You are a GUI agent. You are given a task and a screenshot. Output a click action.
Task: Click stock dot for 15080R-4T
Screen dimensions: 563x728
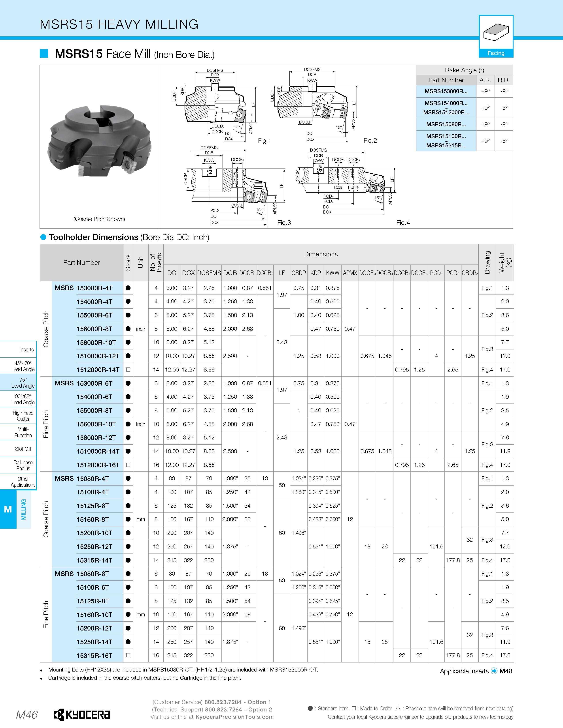click(128, 478)
